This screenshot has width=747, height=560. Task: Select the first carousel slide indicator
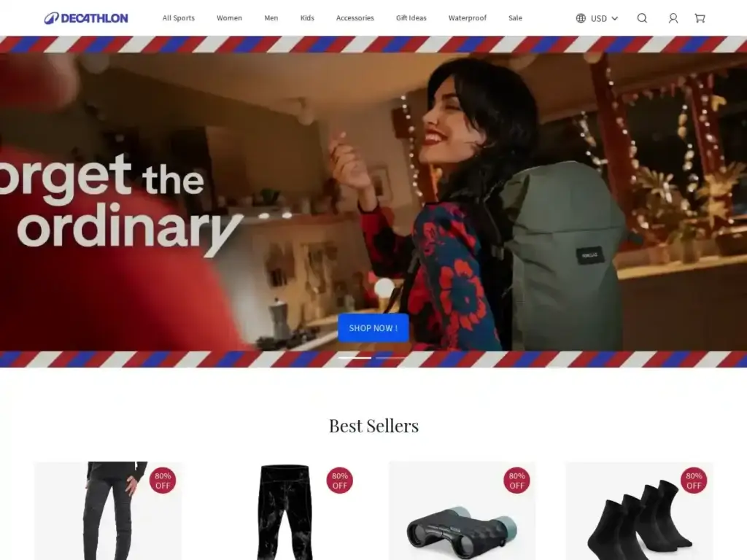(355, 357)
